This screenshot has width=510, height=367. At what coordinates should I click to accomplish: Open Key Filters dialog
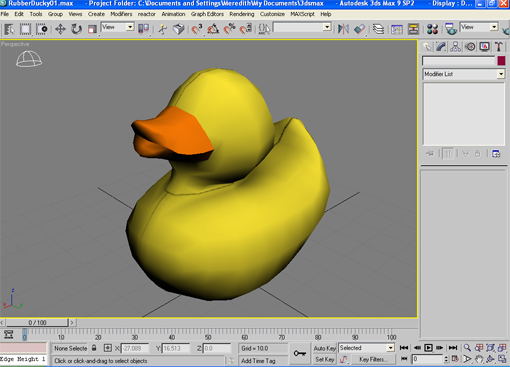373,359
